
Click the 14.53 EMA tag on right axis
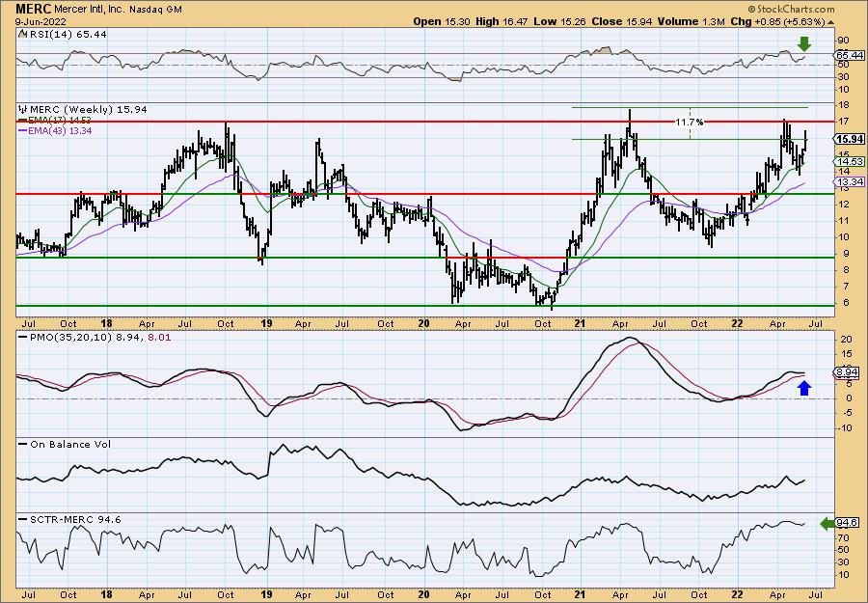848,162
